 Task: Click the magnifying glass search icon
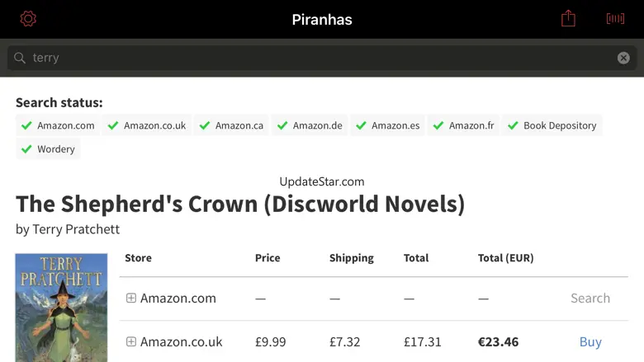coord(20,58)
